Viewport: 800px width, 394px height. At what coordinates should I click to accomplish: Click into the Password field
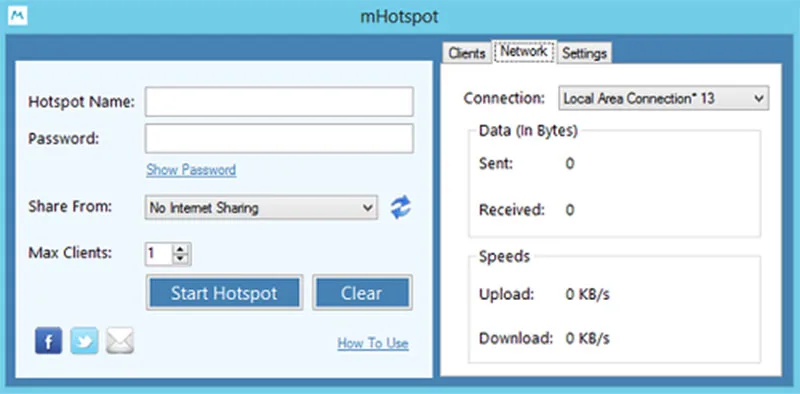tap(279, 138)
